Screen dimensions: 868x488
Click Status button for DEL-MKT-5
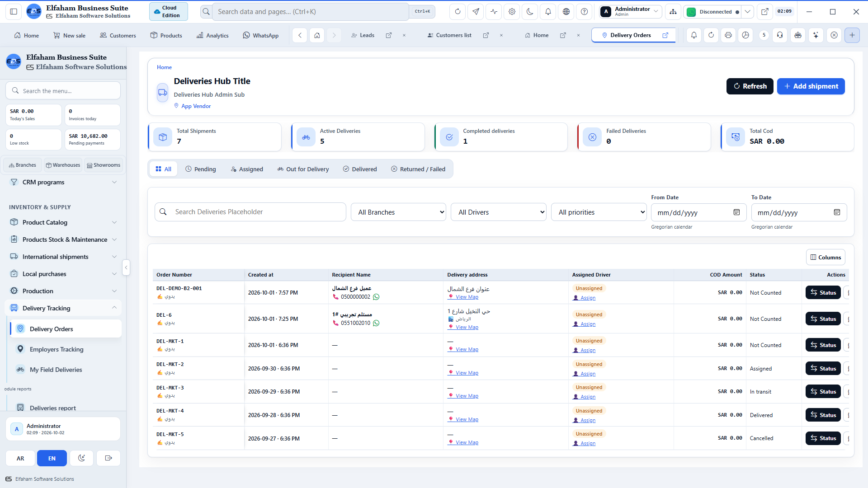coord(823,438)
